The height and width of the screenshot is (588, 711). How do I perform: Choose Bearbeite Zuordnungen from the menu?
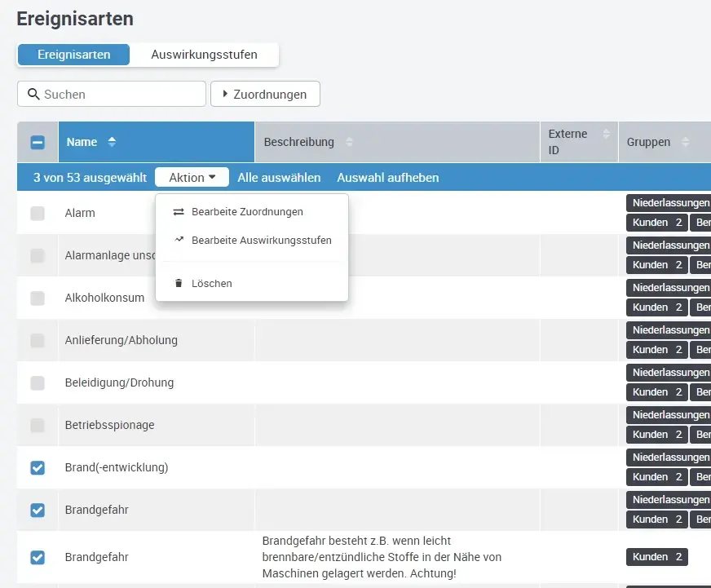[247, 212]
